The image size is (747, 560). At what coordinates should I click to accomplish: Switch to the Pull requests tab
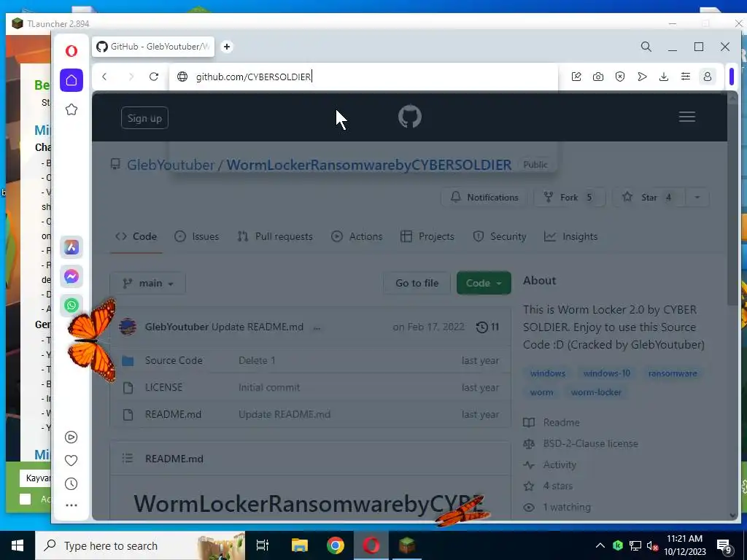[x=275, y=237]
